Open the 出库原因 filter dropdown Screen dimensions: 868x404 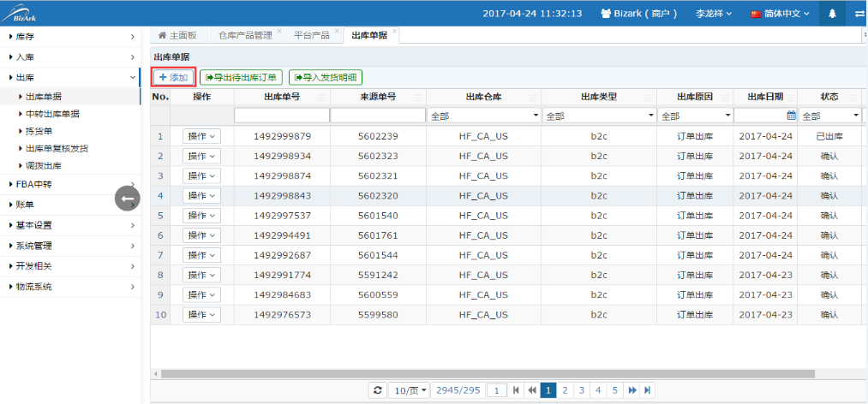point(695,116)
